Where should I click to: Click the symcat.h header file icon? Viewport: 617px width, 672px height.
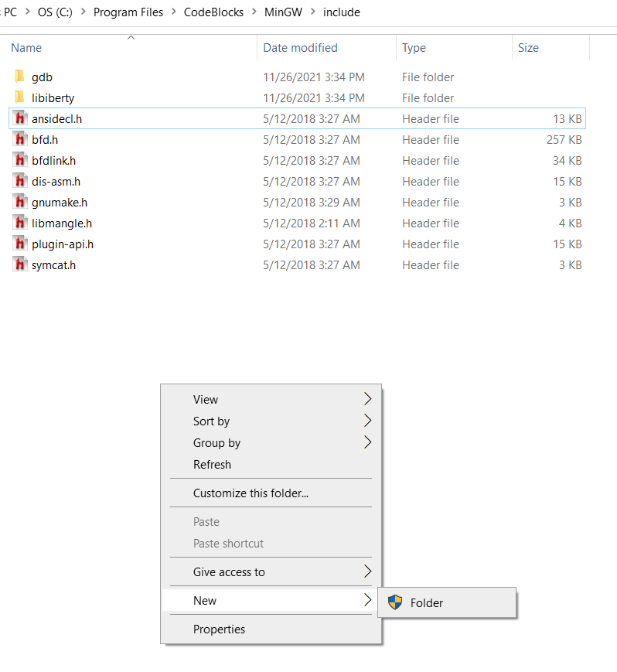tap(19, 265)
